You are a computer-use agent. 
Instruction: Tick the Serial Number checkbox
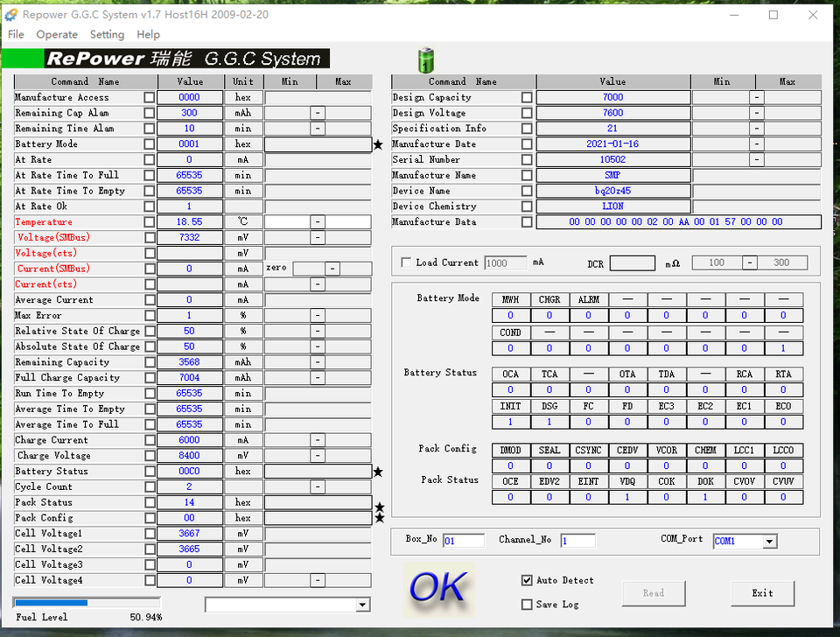pyautogui.click(x=527, y=159)
